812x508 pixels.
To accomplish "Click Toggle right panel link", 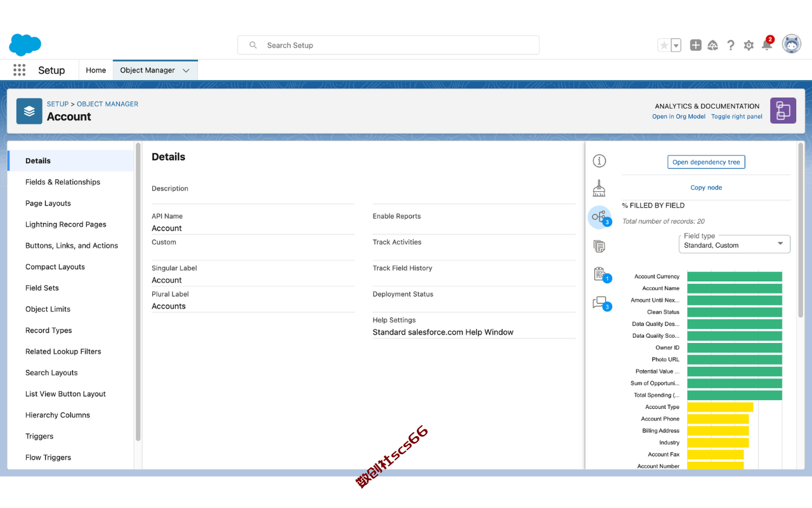I will (737, 117).
